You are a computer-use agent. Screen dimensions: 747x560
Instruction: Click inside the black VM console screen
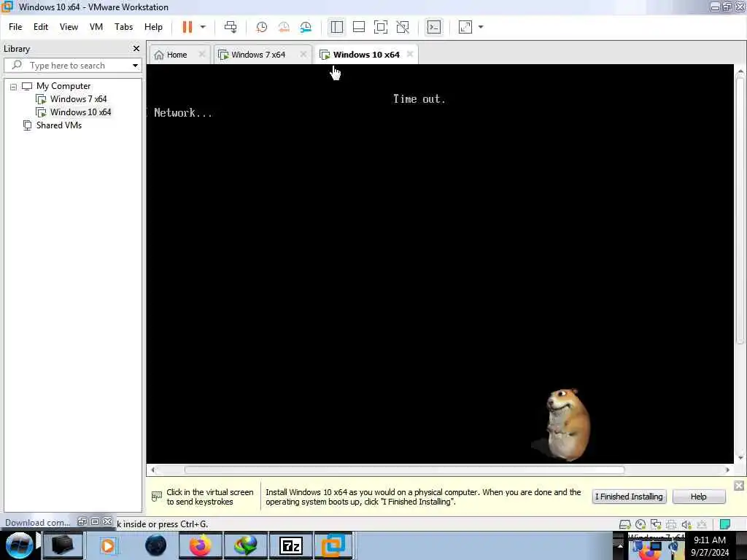tap(440, 263)
